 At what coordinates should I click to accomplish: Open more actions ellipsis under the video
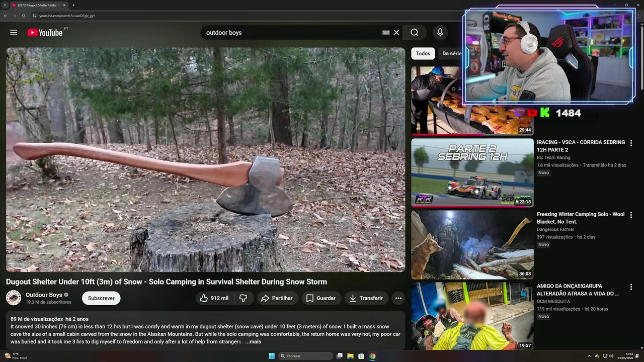(398, 298)
